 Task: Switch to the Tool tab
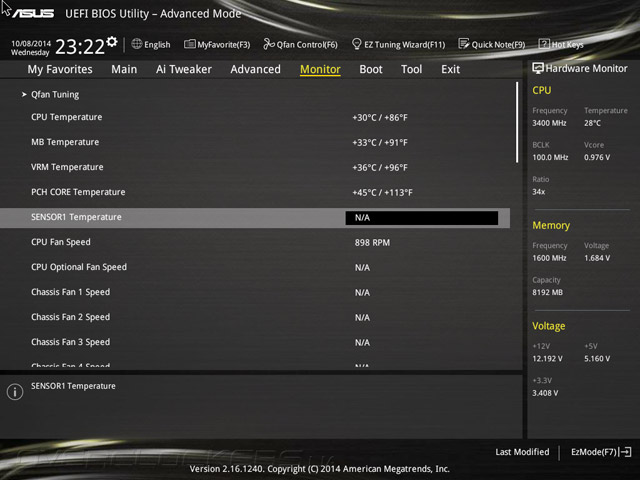(x=411, y=69)
